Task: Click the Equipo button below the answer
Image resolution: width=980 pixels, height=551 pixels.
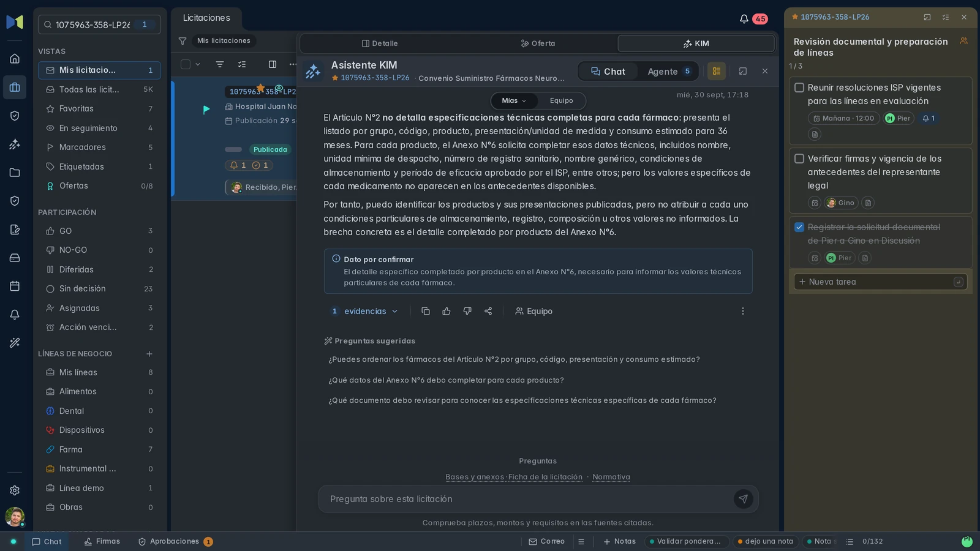Action: [533, 311]
